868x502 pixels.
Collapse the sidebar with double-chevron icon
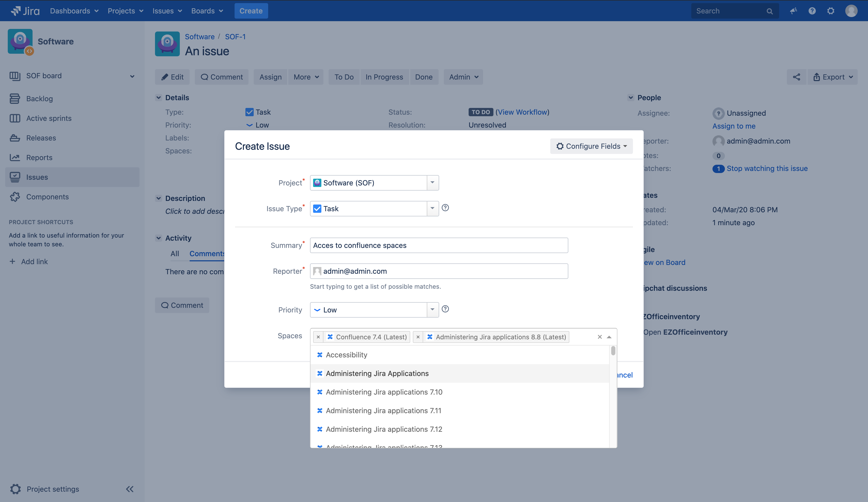[129, 489]
